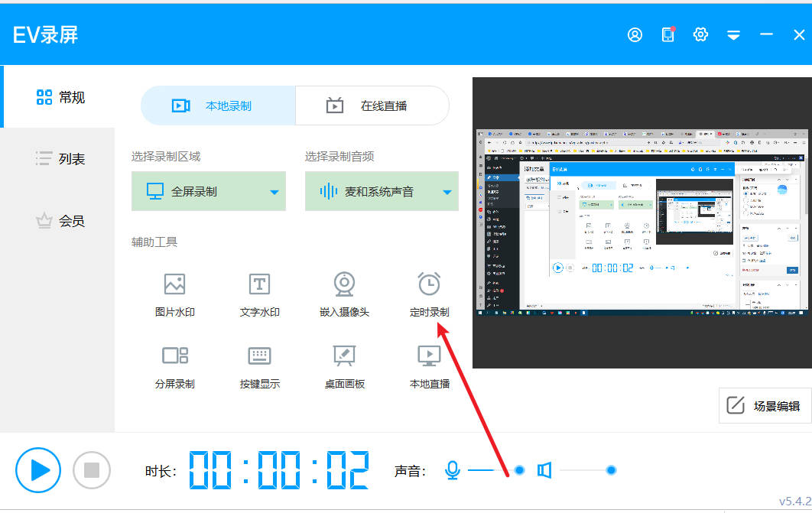Click the user account icon

coord(635,34)
